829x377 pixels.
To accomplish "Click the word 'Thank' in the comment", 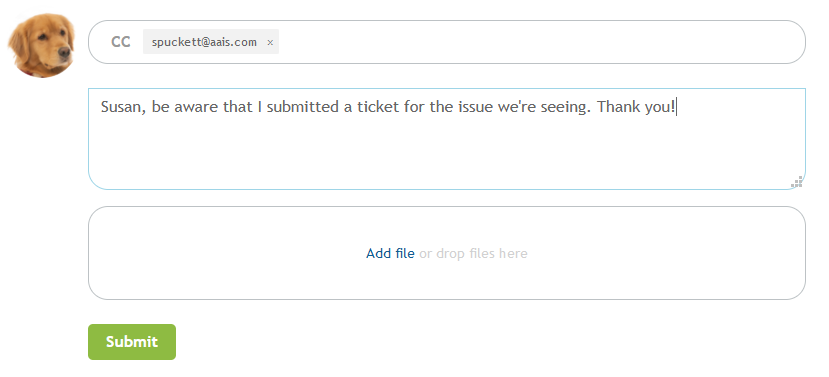I will click(x=616, y=107).
